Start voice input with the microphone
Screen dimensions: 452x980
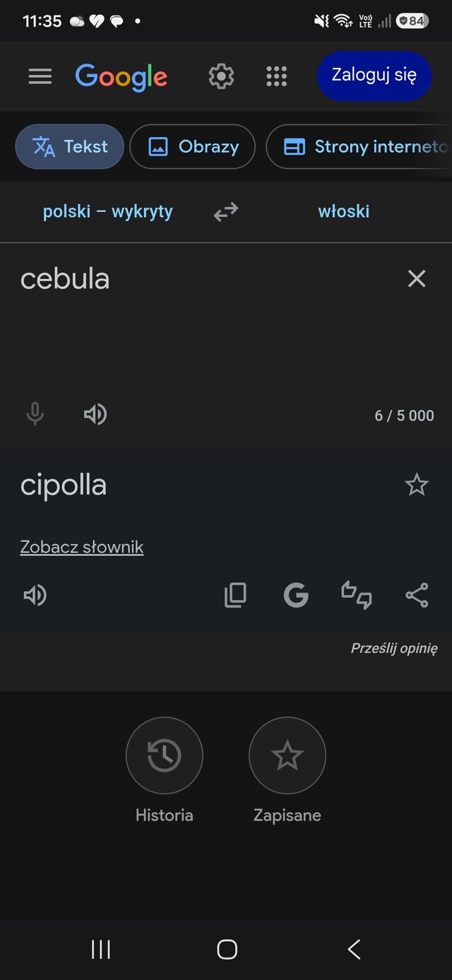click(35, 414)
